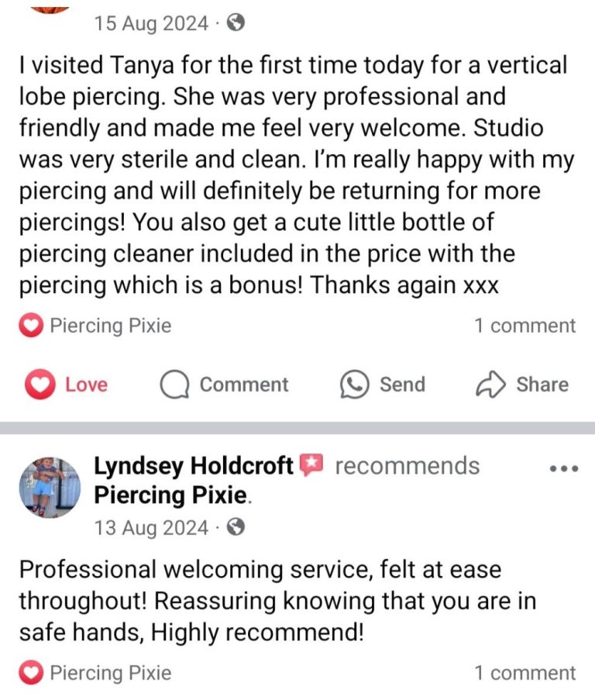Tap heart reaction icon under the vertical lobe review
This screenshot has height=700, width=595.
[31, 326]
